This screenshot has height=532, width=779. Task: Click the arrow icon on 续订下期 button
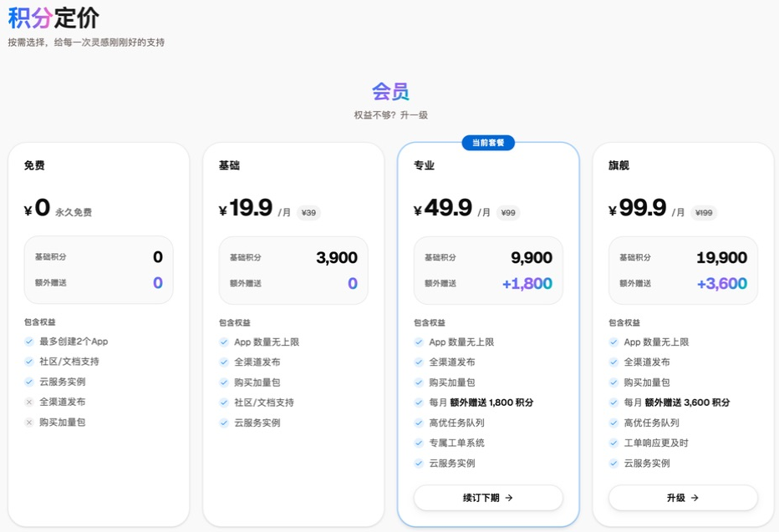coord(509,498)
